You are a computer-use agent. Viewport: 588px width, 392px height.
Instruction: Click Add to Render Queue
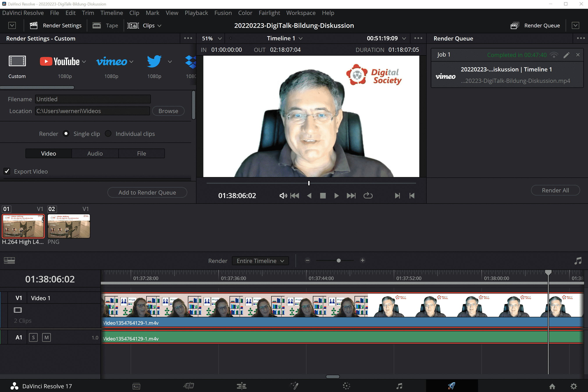pos(147,193)
